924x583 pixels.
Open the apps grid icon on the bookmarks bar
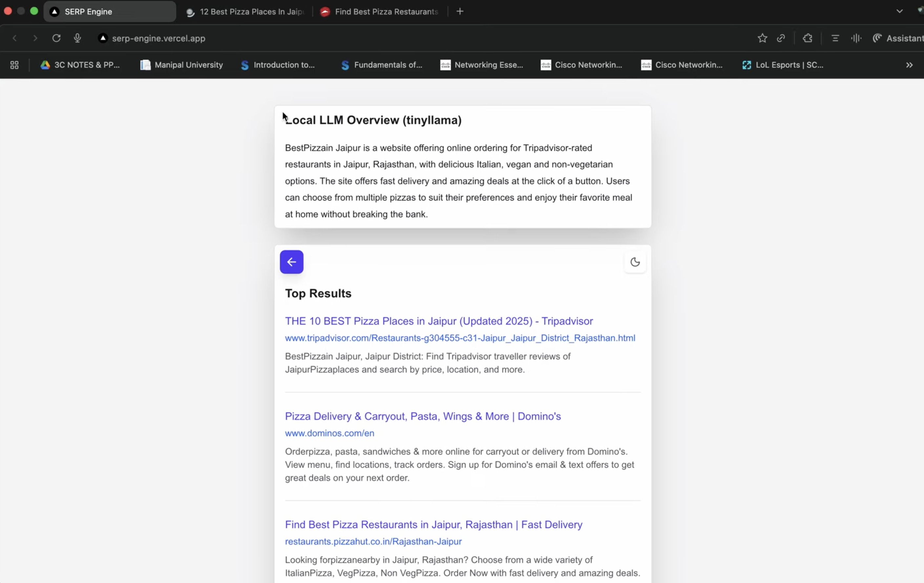pos(14,65)
